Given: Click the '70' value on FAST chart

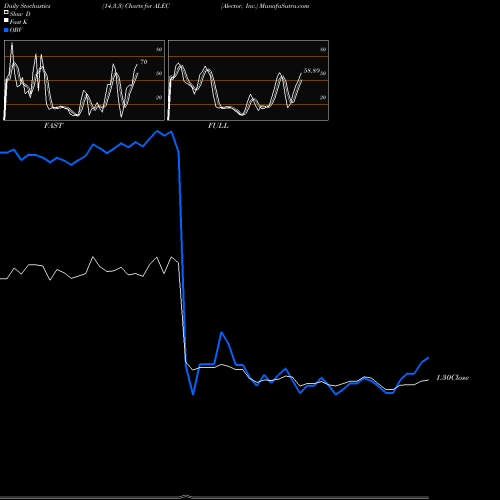Looking at the screenshot, I should pos(144,62).
